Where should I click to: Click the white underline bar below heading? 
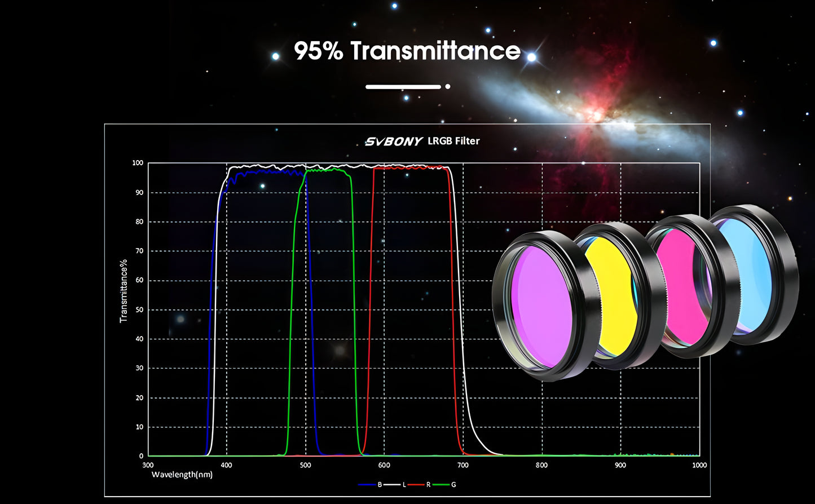(x=403, y=87)
